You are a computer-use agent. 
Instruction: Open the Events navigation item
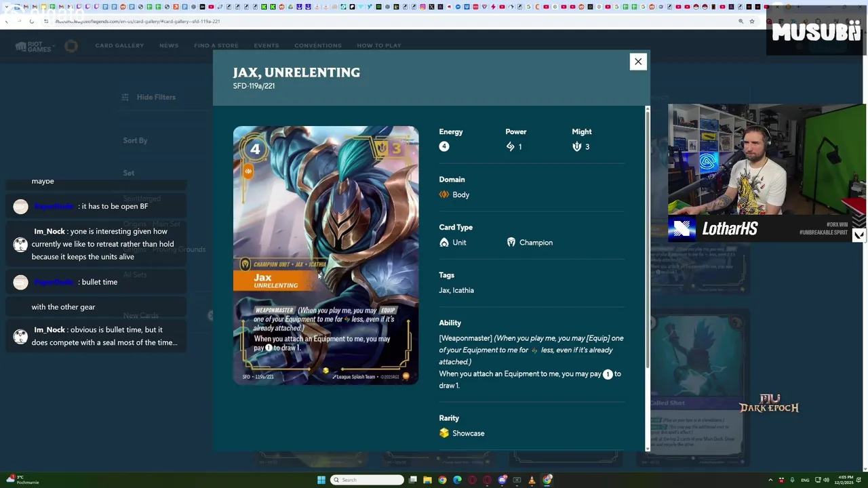[x=266, y=45]
